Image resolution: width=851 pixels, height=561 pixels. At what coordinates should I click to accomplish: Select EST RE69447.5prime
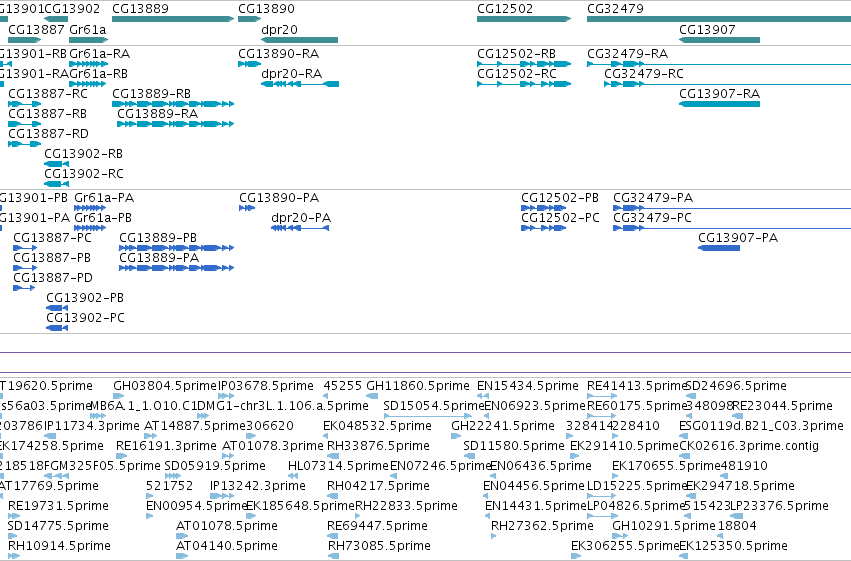(377, 526)
